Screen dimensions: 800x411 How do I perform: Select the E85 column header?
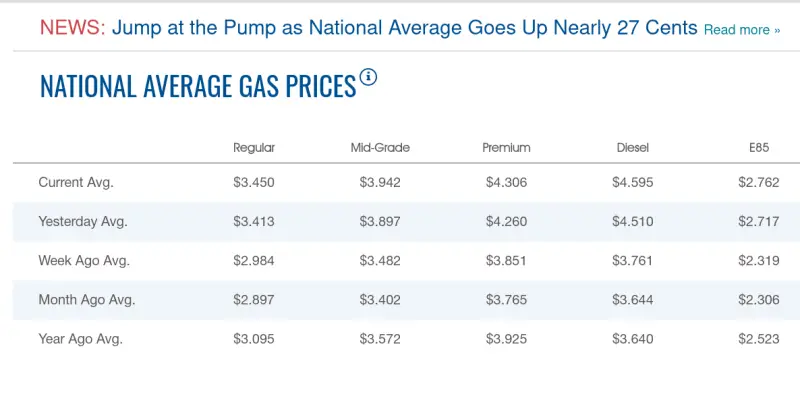pos(759,148)
